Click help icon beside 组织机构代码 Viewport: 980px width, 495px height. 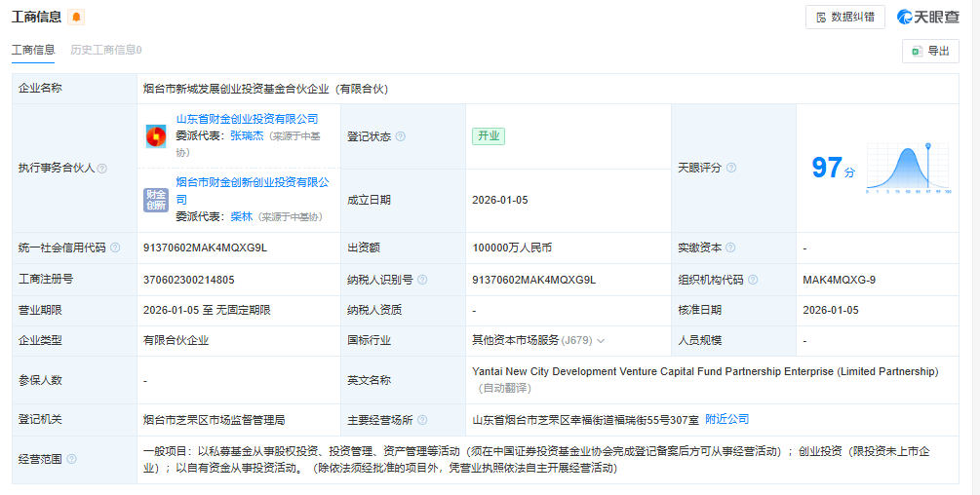pyautogui.click(x=752, y=280)
